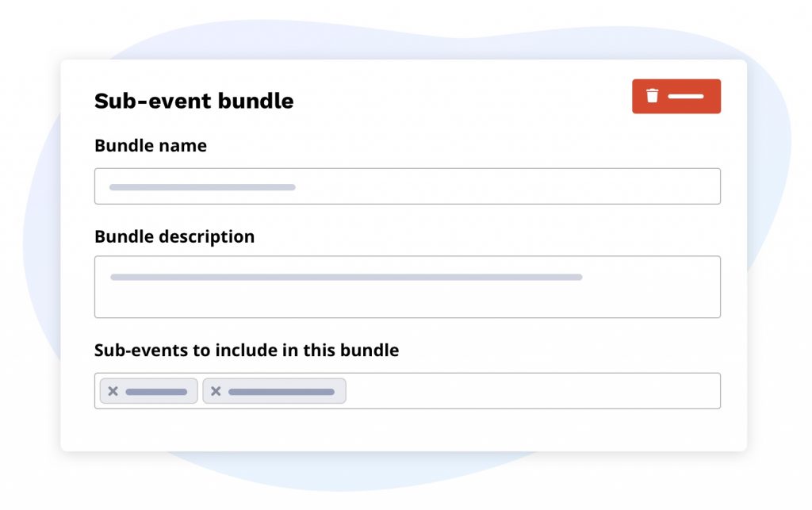Click the placeholder text in Bundle name
This screenshot has height=510, width=812.
tap(202, 187)
